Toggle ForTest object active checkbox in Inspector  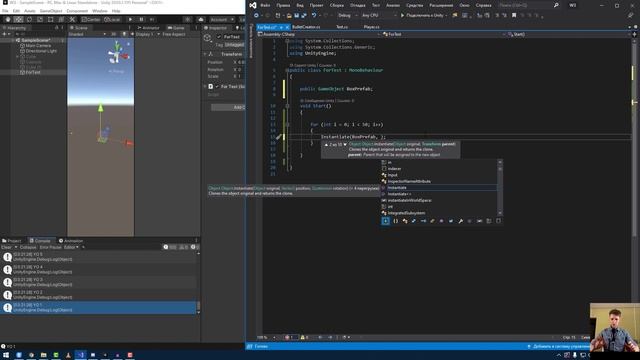point(219,37)
